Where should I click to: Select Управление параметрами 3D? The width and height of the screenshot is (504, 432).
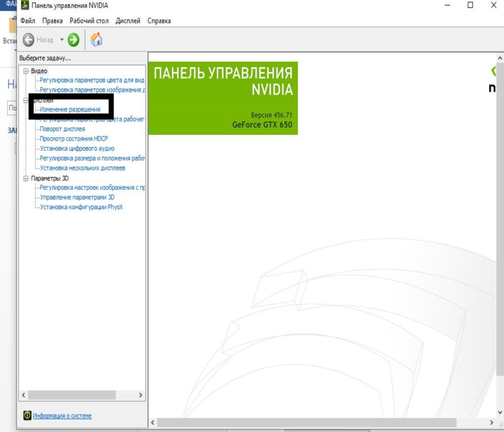coord(77,197)
